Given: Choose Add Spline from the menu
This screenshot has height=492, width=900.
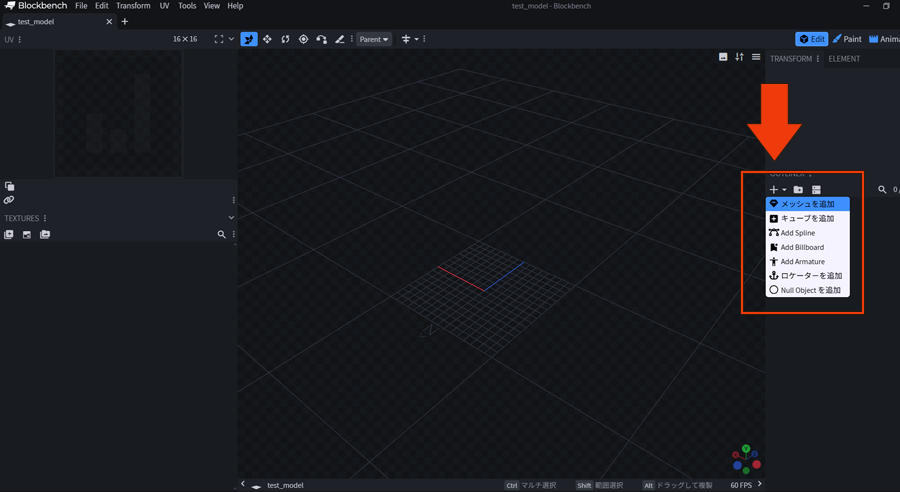Looking at the screenshot, I should point(797,233).
